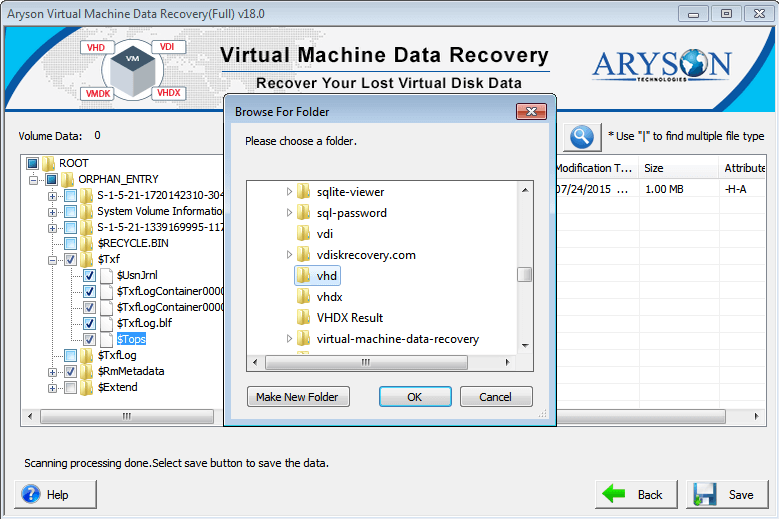Image resolution: width=779 pixels, height=519 pixels.
Task: Expand the virtual-machine-data-recovery folder
Action: (289, 339)
